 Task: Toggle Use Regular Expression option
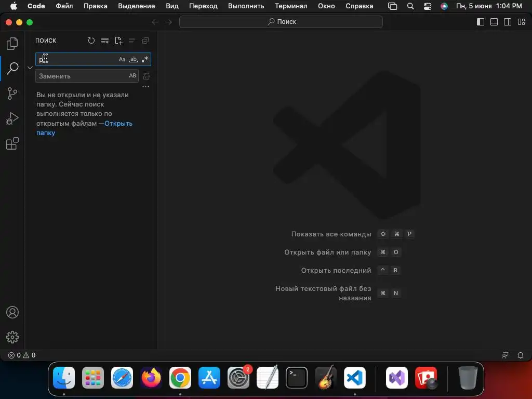145,59
